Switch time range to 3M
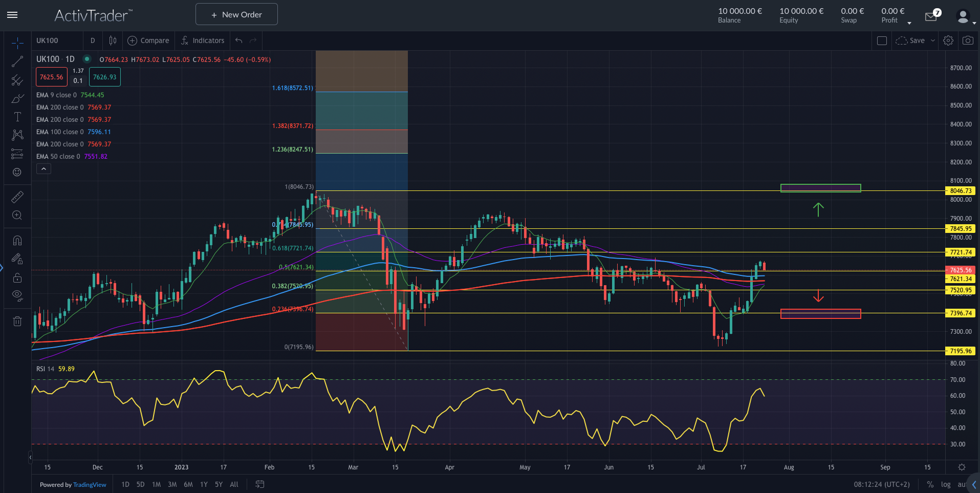 click(x=172, y=484)
